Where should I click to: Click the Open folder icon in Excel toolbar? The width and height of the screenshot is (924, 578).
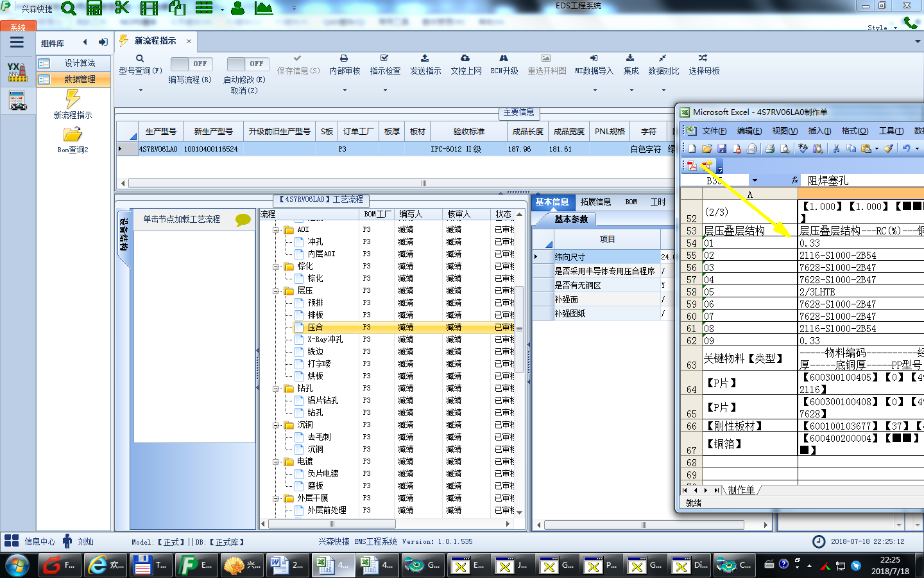[x=707, y=148]
